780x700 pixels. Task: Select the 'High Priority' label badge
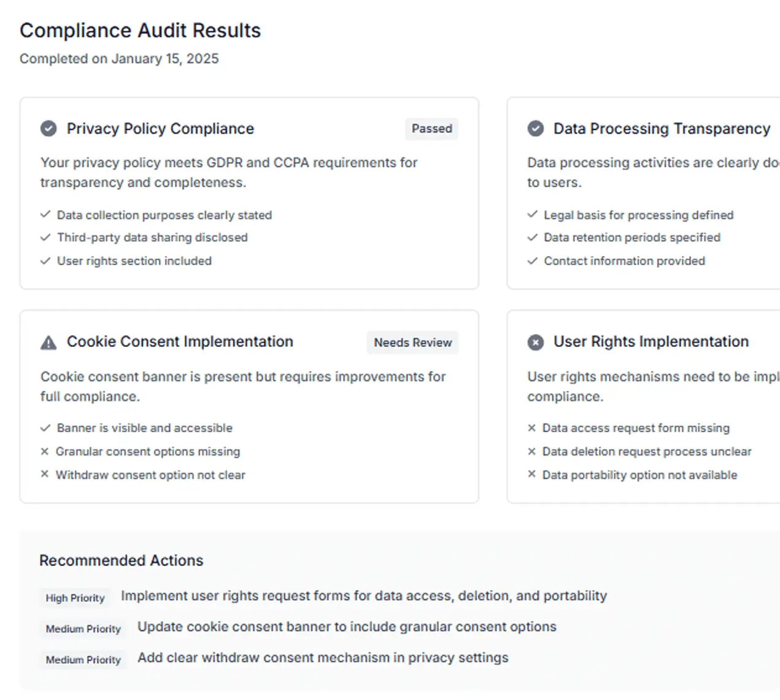(x=74, y=597)
